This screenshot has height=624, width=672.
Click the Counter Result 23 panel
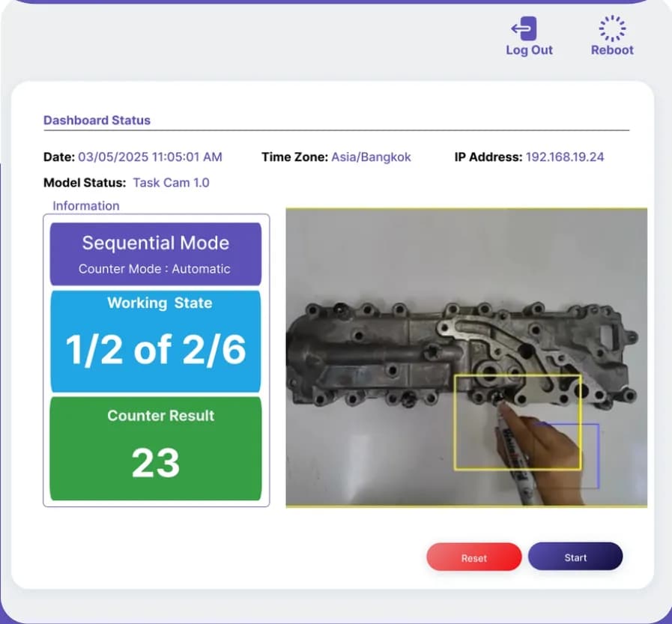156,448
